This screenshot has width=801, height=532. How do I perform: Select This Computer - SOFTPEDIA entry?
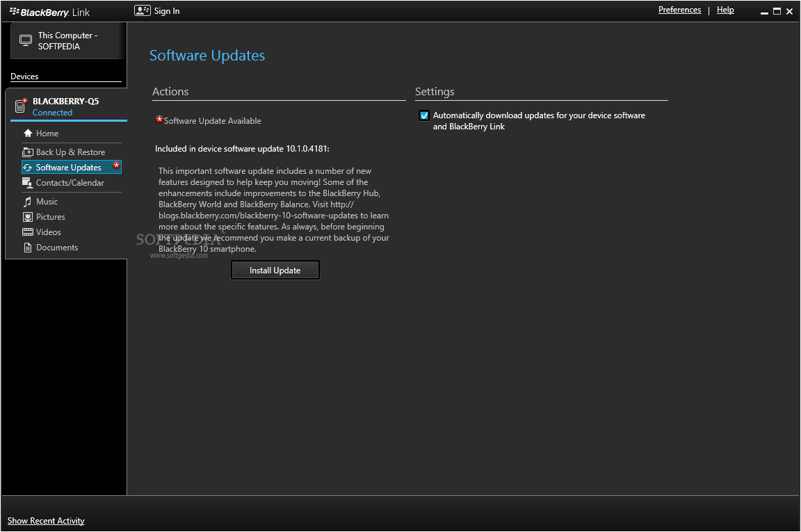point(67,41)
